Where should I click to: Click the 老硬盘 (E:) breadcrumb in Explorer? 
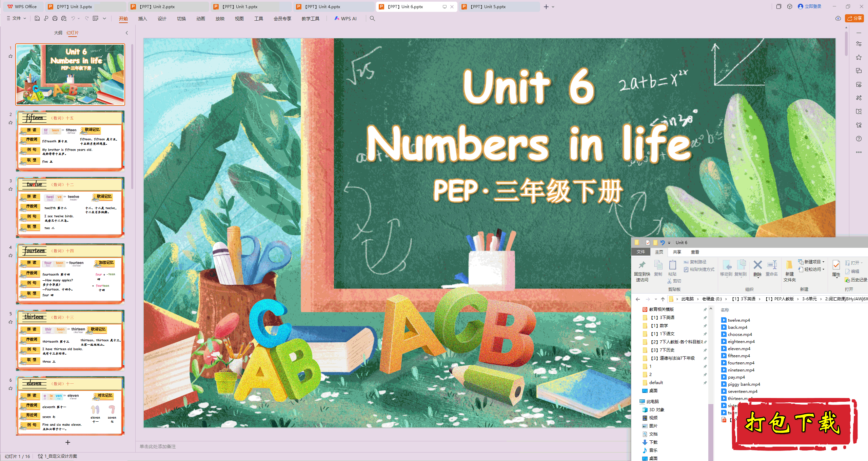712,299
